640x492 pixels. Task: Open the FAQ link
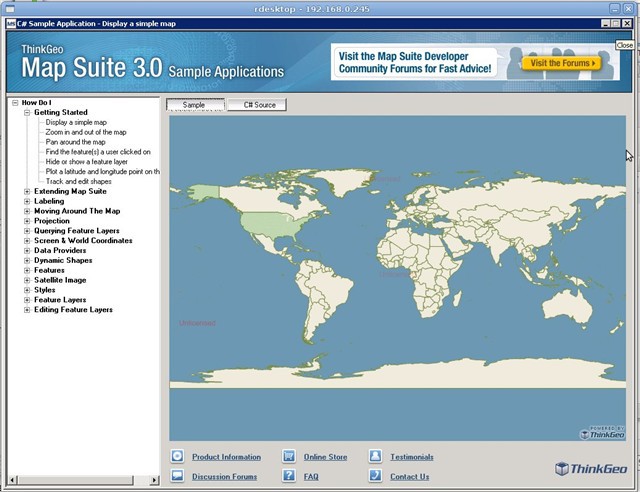click(311, 476)
